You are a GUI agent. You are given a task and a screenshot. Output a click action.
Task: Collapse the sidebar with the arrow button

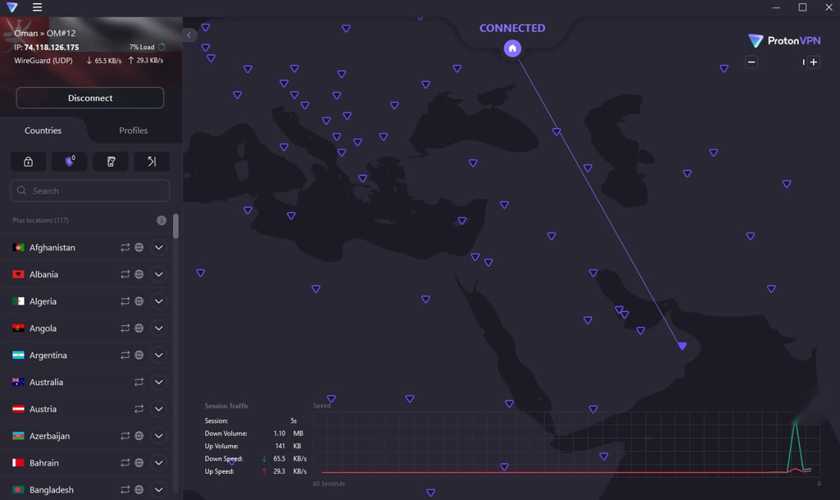coord(189,35)
